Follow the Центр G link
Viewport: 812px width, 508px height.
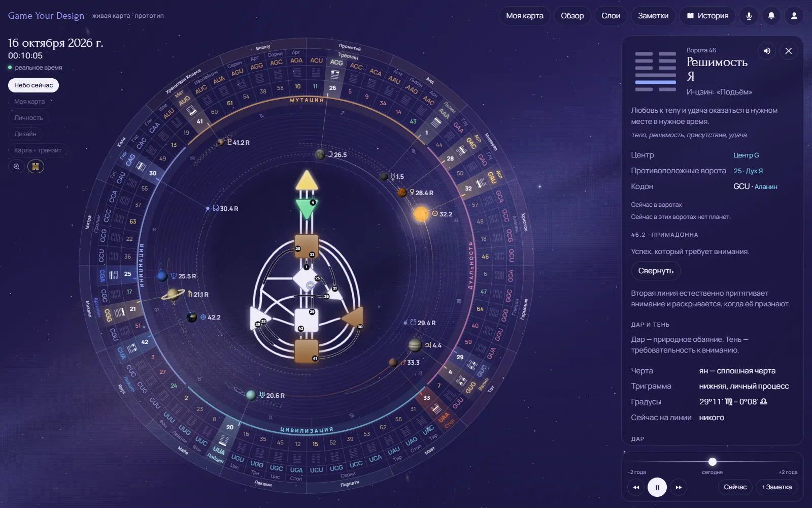coord(746,155)
